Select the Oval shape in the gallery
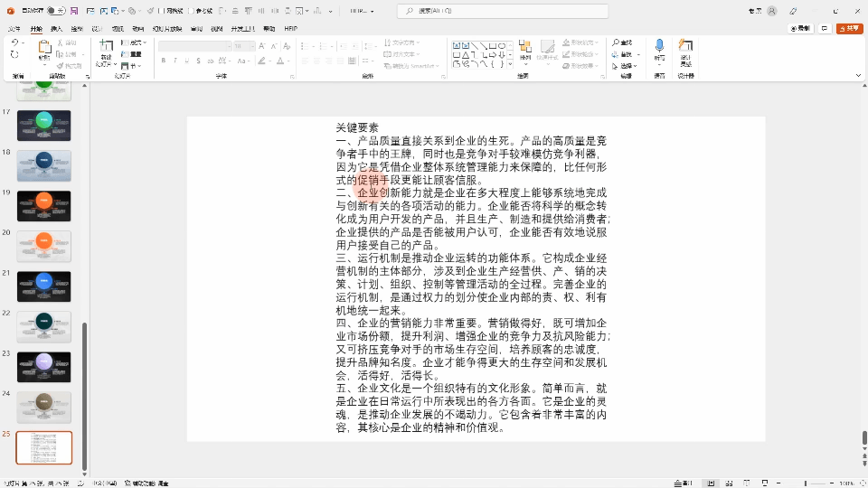This screenshot has width=868, height=488. pyautogui.click(x=502, y=46)
